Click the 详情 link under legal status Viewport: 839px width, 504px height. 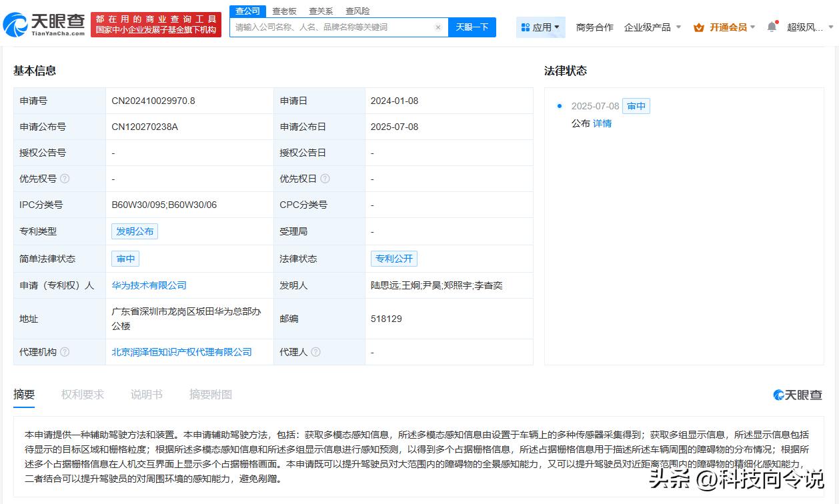pyautogui.click(x=602, y=123)
